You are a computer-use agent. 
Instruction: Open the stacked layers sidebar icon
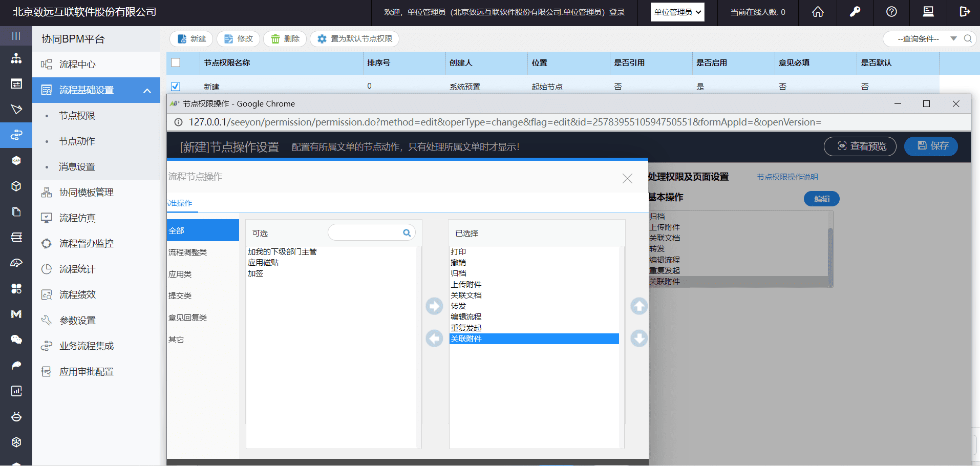16,237
